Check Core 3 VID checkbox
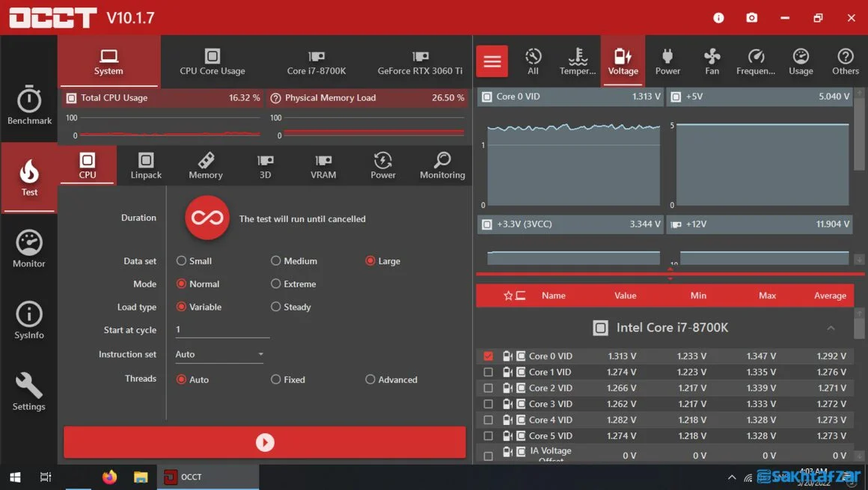The height and width of the screenshot is (490, 868). [488, 404]
